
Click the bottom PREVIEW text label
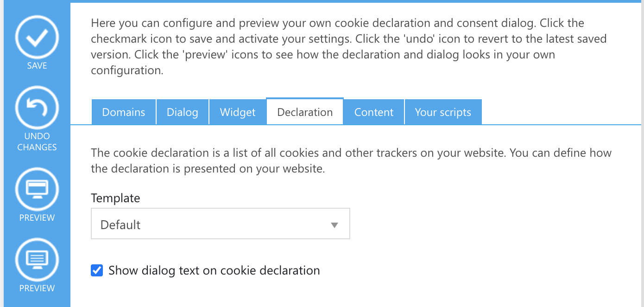point(37,288)
